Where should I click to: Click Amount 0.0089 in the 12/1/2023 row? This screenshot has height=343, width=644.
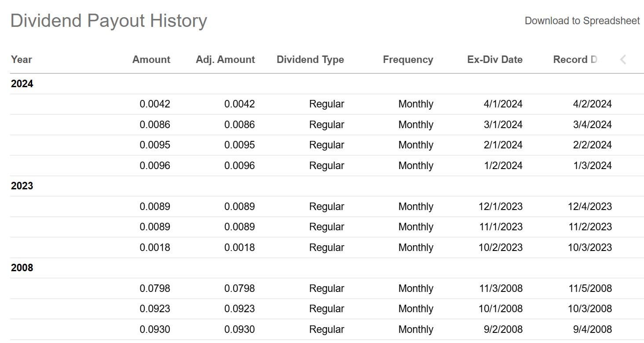click(155, 207)
